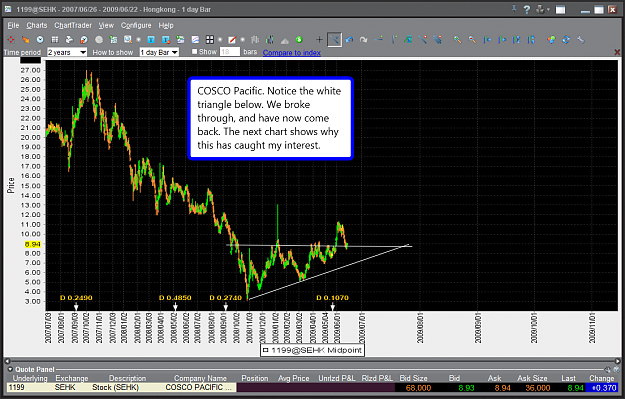Click the pin icon in title bar
The image size is (625, 399).
514,9
